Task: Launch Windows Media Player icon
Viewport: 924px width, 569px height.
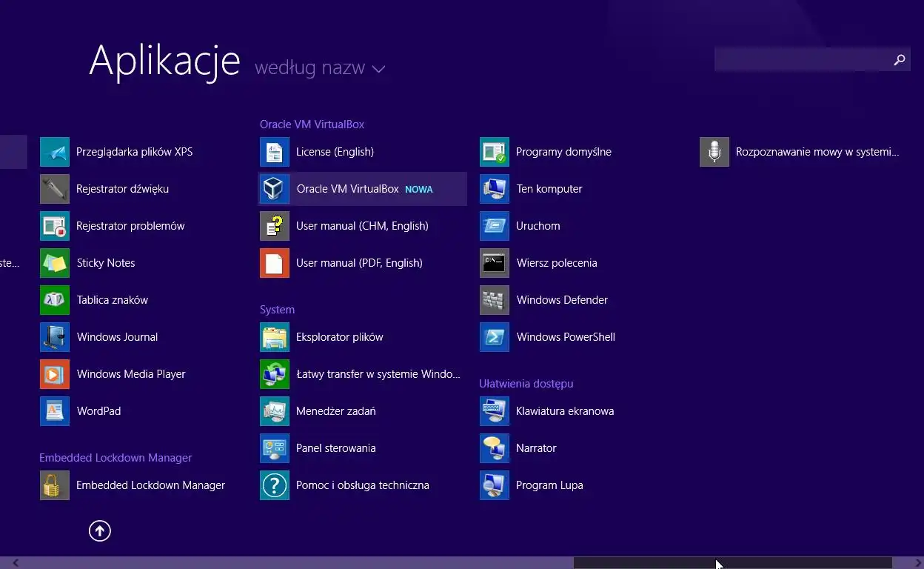Action: pyautogui.click(x=55, y=374)
